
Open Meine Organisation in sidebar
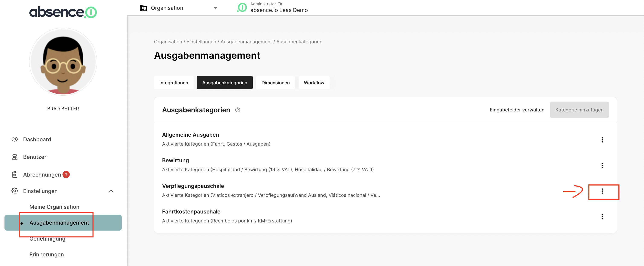point(54,207)
